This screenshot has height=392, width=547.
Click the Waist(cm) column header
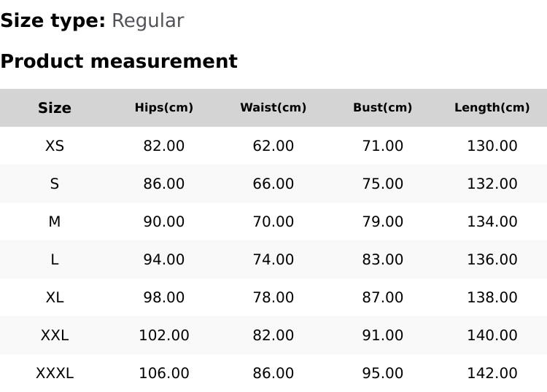pos(273,108)
